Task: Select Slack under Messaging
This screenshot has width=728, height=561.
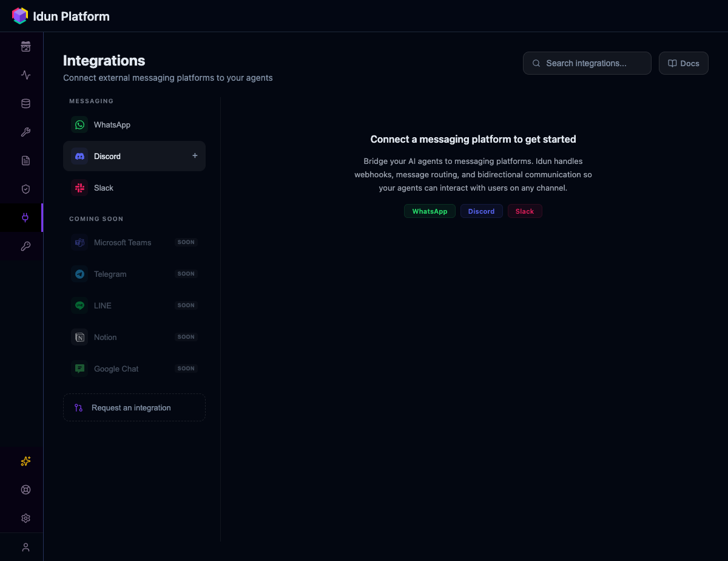Action: click(x=103, y=188)
